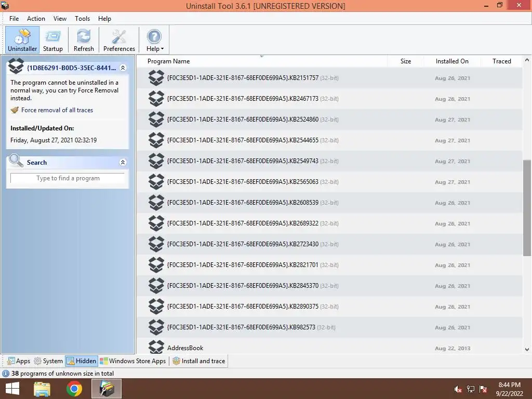Select program name ending in KB2890375

[243, 307]
